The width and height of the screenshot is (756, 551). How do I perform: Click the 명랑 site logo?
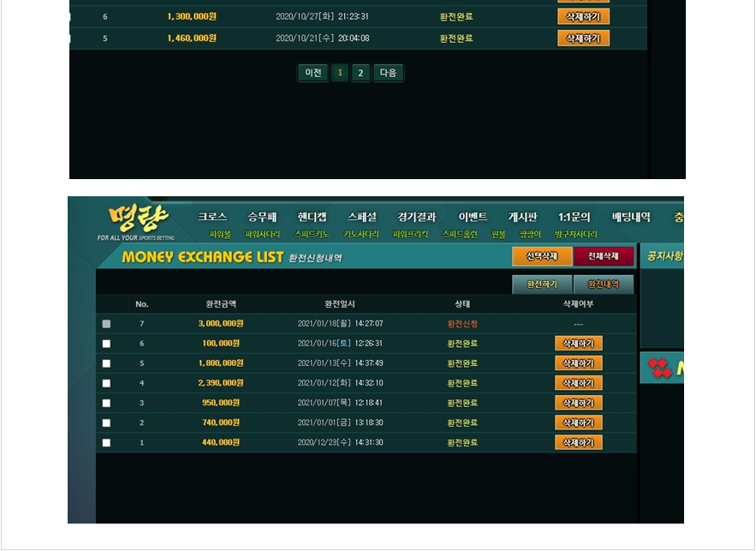137,219
